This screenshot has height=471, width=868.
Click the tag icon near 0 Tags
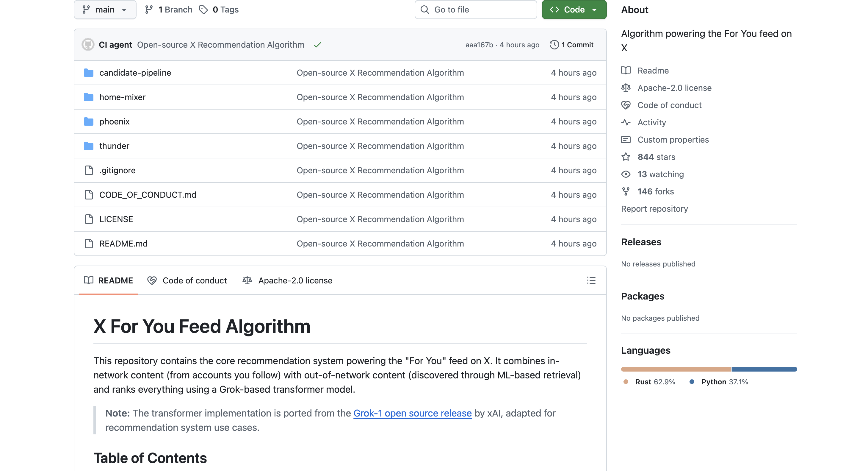[x=203, y=10]
